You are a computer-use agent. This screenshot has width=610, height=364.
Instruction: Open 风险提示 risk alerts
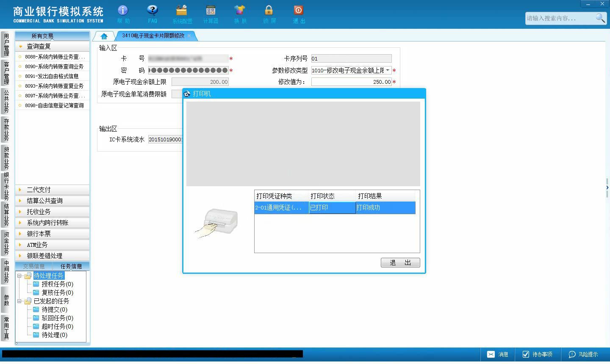point(583,354)
